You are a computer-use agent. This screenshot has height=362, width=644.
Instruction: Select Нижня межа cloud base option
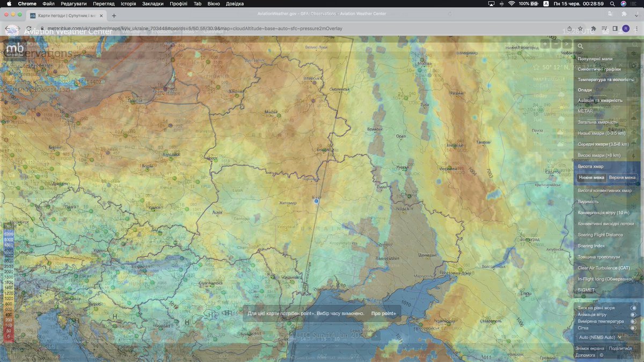click(x=591, y=178)
